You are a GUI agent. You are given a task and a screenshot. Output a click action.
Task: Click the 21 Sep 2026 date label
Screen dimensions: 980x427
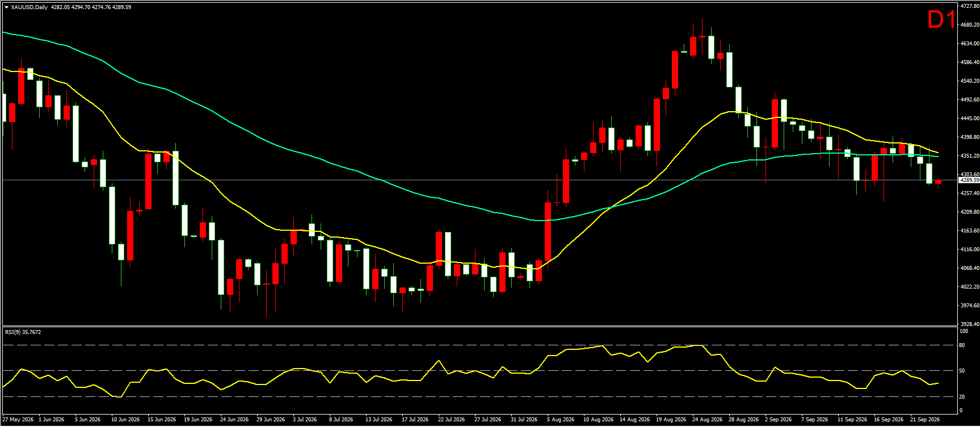tap(925, 420)
